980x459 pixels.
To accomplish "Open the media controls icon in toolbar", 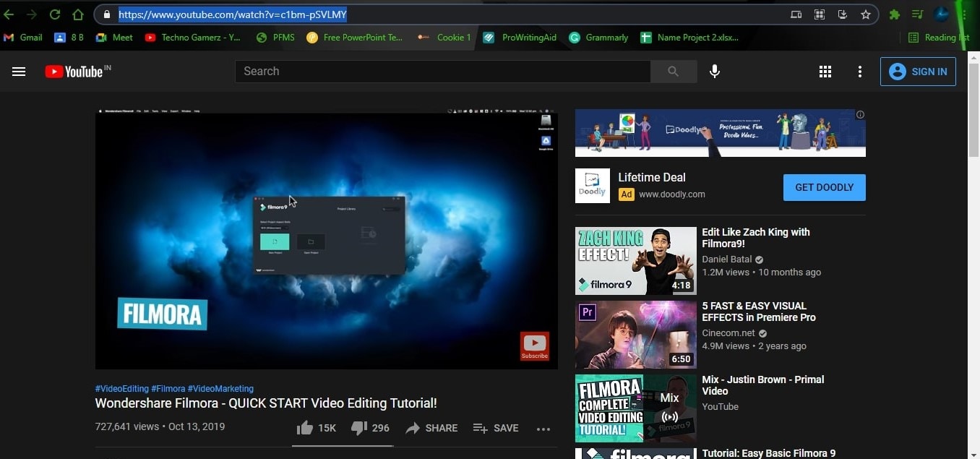I will pyautogui.click(x=917, y=14).
